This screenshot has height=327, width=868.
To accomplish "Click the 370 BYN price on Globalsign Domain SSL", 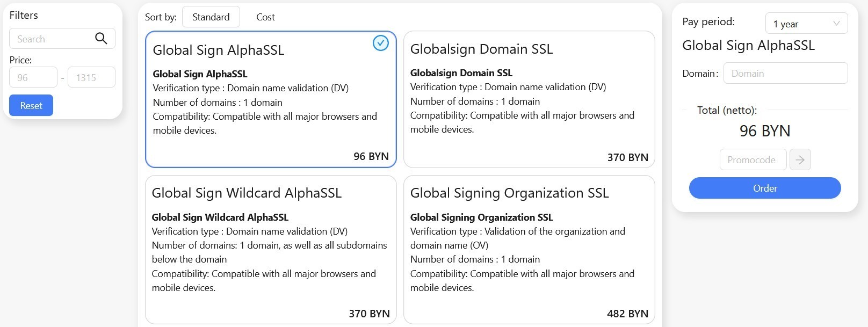I will 627,157.
